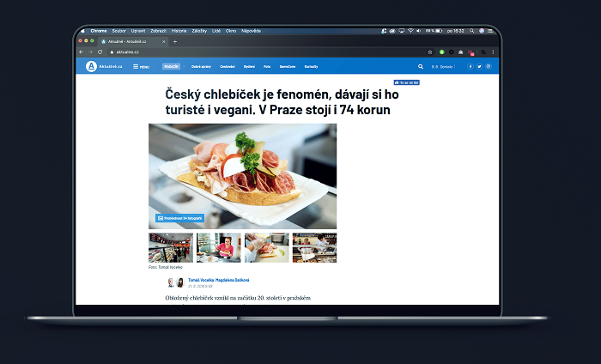
Task: Bookmark page with star icon
Action: coord(430,52)
